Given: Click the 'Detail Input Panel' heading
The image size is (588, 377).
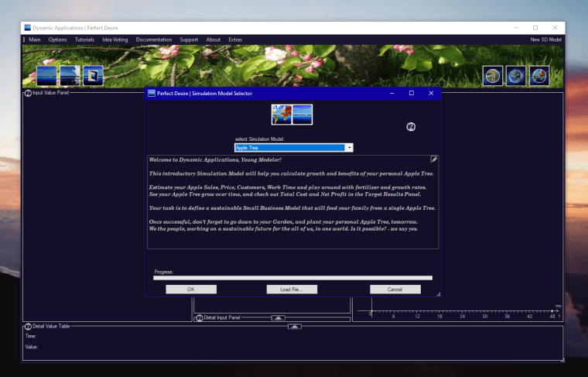Looking at the screenshot, I should pos(222,317).
